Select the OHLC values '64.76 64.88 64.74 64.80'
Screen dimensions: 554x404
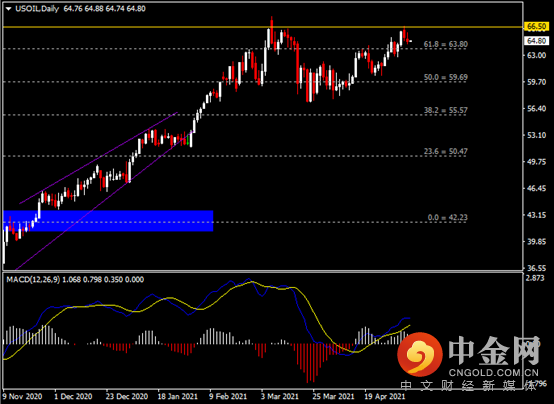click(x=104, y=8)
